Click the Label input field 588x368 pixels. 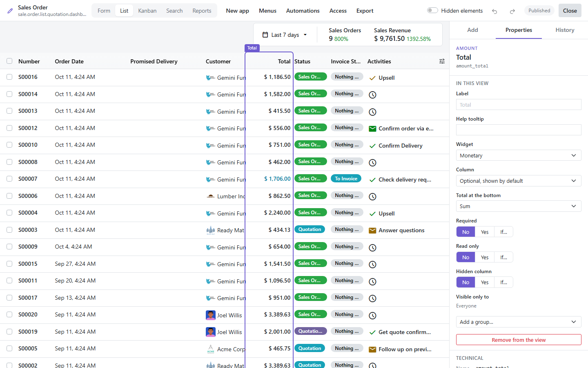click(x=519, y=105)
